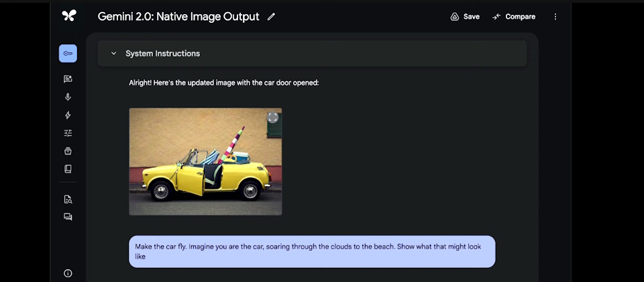Click the lightning bolt sidebar icon
This screenshot has height=282, width=644.
click(x=68, y=115)
